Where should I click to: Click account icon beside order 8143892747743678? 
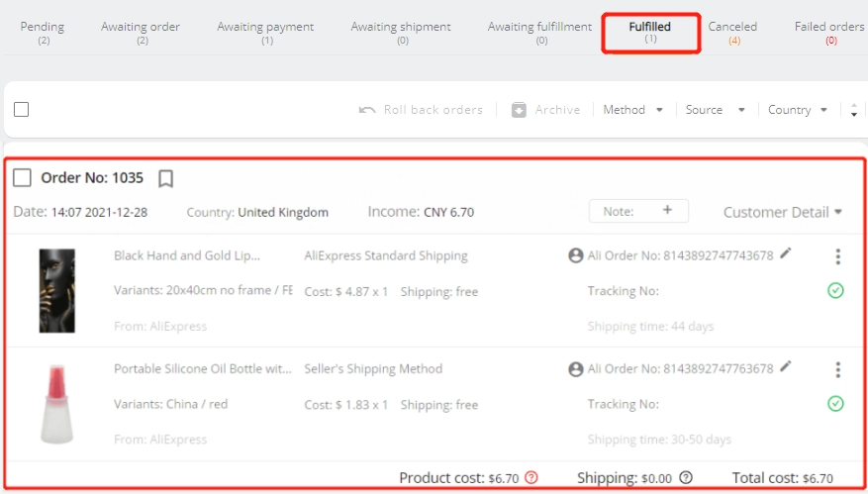[576, 255]
